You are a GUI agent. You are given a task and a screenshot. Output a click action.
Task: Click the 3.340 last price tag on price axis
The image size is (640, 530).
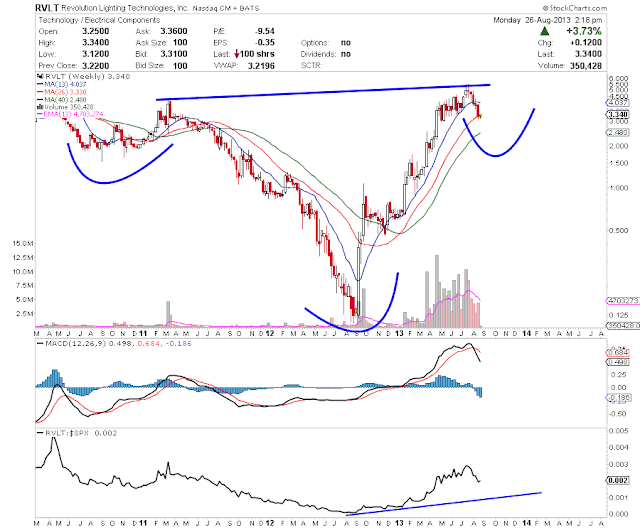click(x=617, y=114)
